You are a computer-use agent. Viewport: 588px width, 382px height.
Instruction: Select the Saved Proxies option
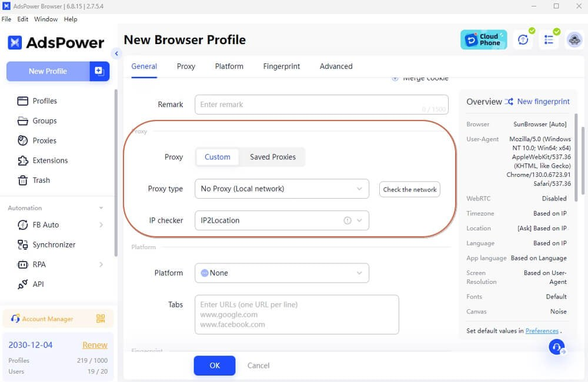point(273,157)
